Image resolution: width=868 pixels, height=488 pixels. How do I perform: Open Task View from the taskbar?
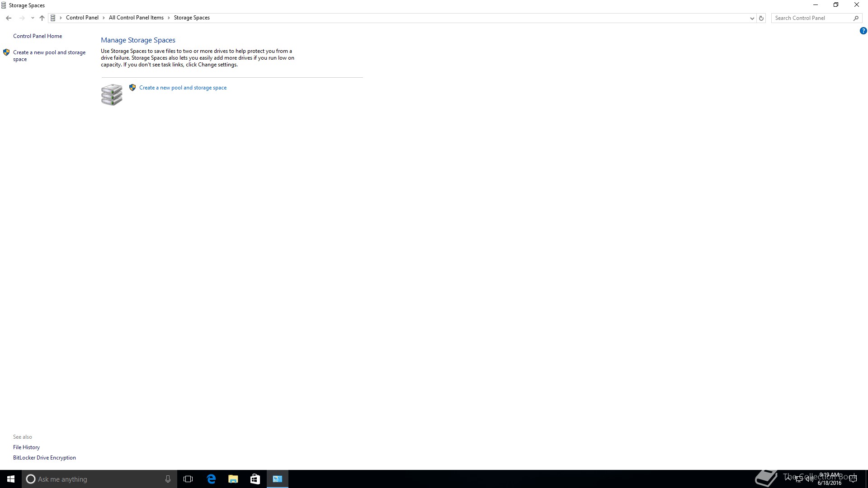click(188, 479)
